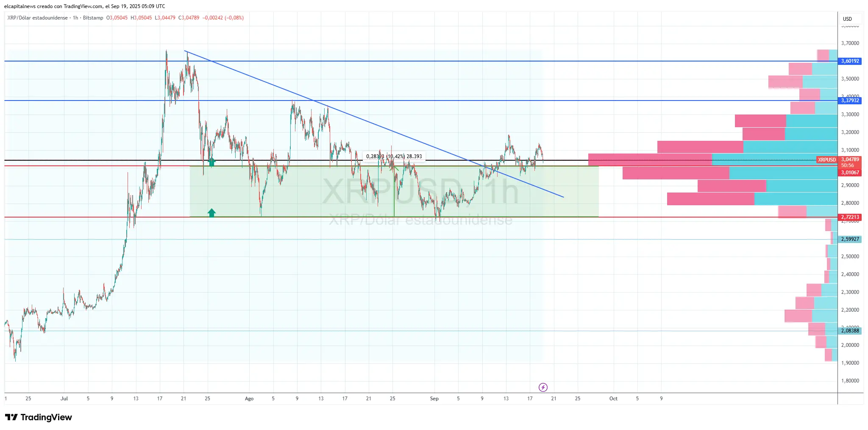The width and height of the screenshot is (868, 430).
Task: Click the red XRPUSD current price tag
Action: [826, 160]
